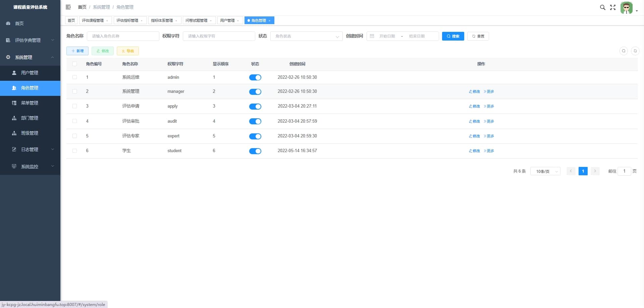Click the blue 搜索 button
The height and width of the screenshot is (308, 644).
pyautogui.click(x=453, y=36)
